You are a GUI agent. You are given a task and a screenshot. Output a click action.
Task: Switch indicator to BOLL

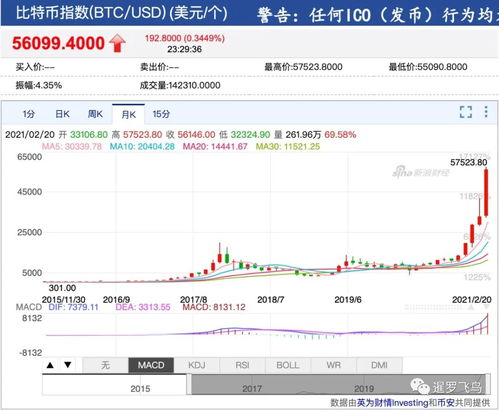click(x=288, y=365)
